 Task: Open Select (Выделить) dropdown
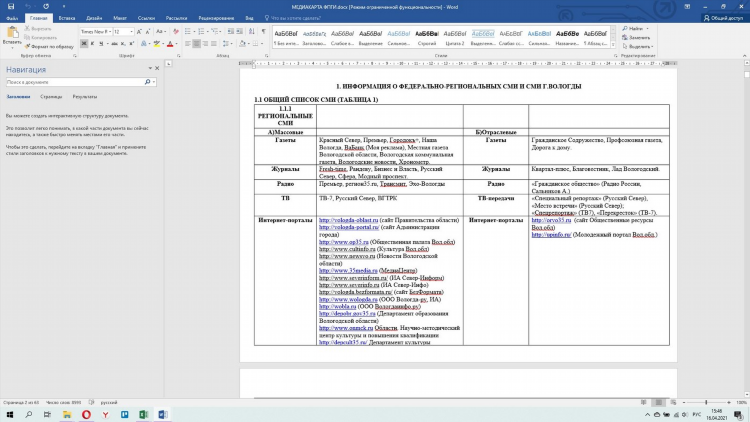tap(638, 46)
